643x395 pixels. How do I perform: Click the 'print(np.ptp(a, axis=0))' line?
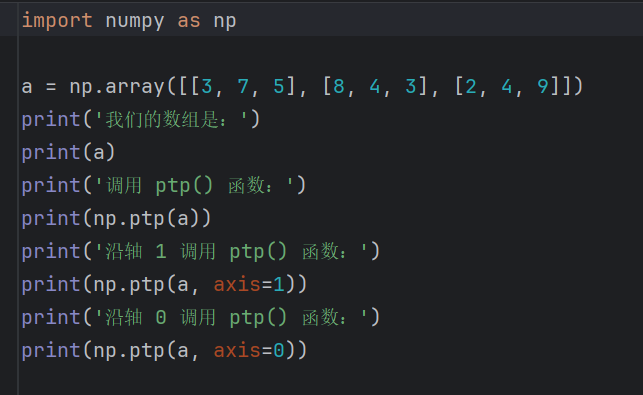(x=164, y=350)
